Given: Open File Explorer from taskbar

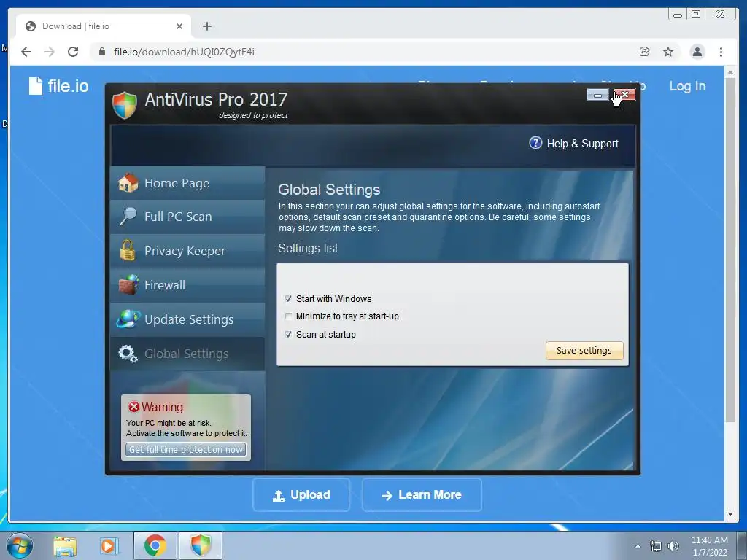Looking at the screenshot, I should click(x=65, y=545).
